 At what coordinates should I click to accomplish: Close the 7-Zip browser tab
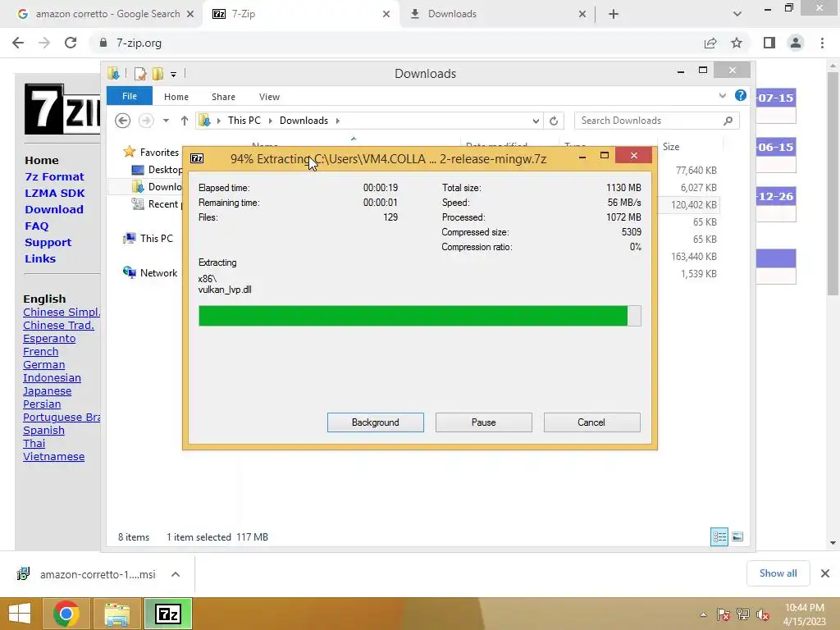pos(386,14)
